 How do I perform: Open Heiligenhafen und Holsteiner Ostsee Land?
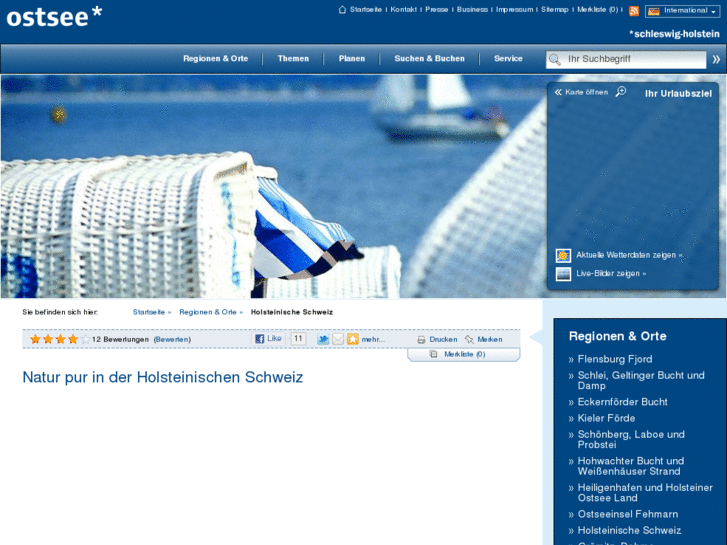645,492
